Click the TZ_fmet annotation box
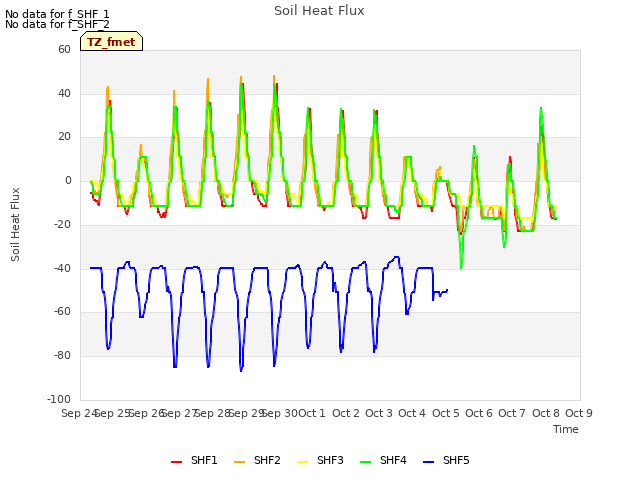The height and width of the screenshot is (480, 640). coord(111,42)
